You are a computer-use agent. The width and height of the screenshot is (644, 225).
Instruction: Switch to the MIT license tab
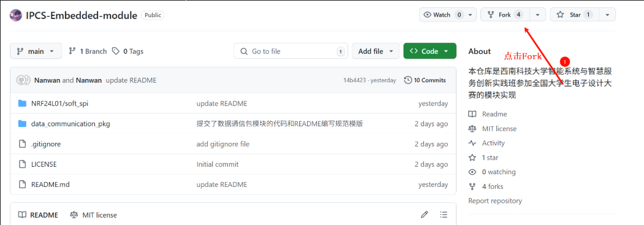(x=94, y=215)
